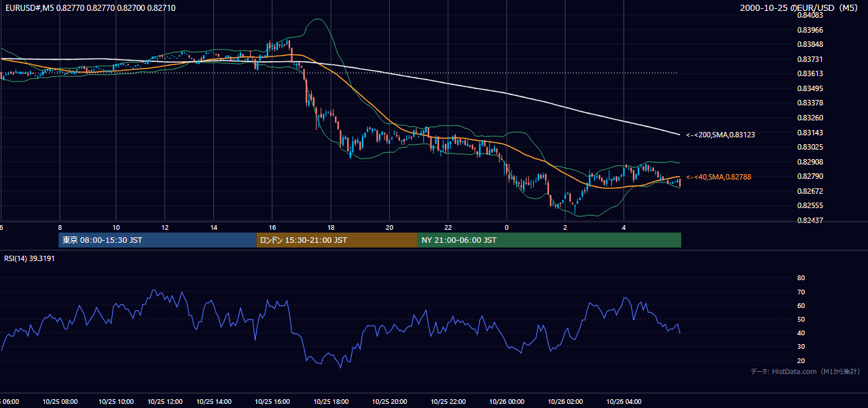
Task: Click the 0.83848 price axis label
Action: pos(810,45)
